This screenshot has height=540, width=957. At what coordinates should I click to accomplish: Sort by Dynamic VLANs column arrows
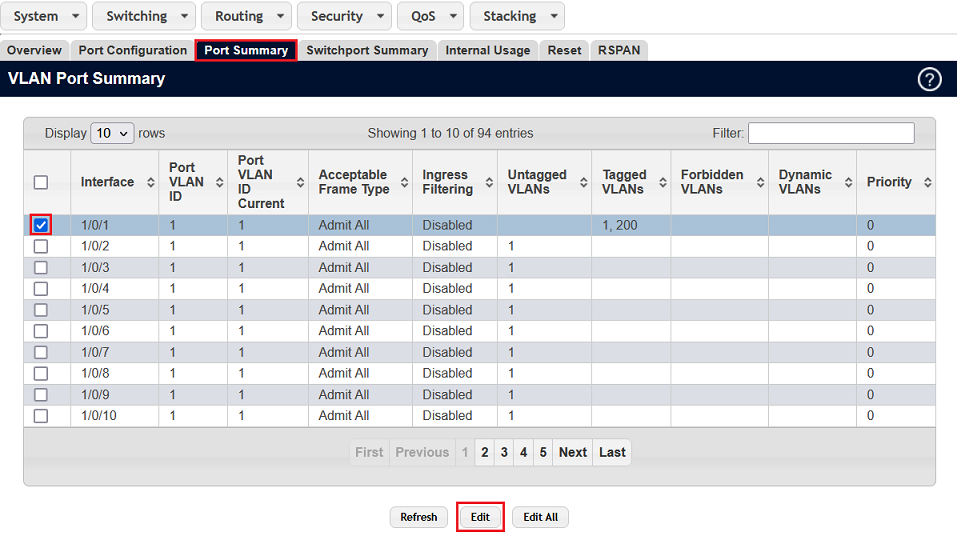click(x=848, y=182)
